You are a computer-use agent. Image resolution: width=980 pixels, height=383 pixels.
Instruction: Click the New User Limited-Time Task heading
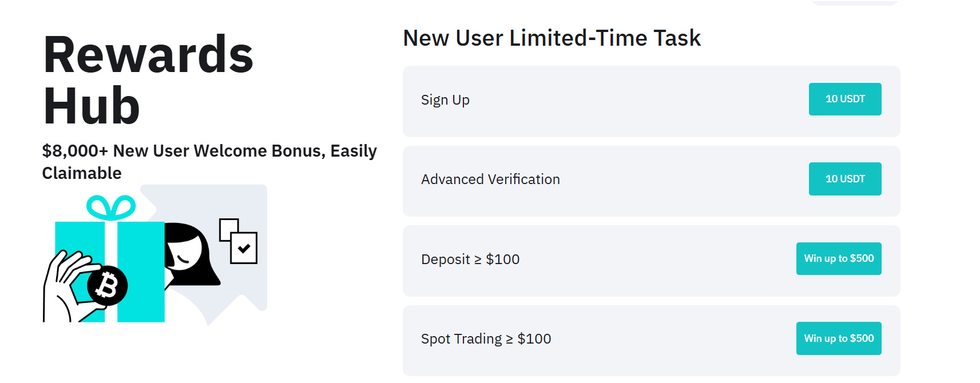click(x=552, y=38)
